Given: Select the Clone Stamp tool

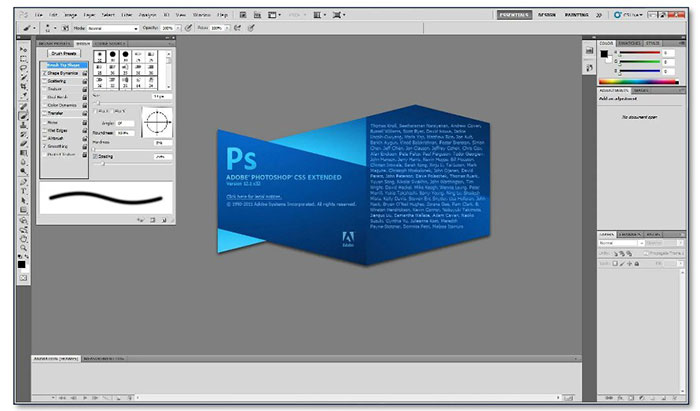Looking at the screenshot, I should [23, 125].
